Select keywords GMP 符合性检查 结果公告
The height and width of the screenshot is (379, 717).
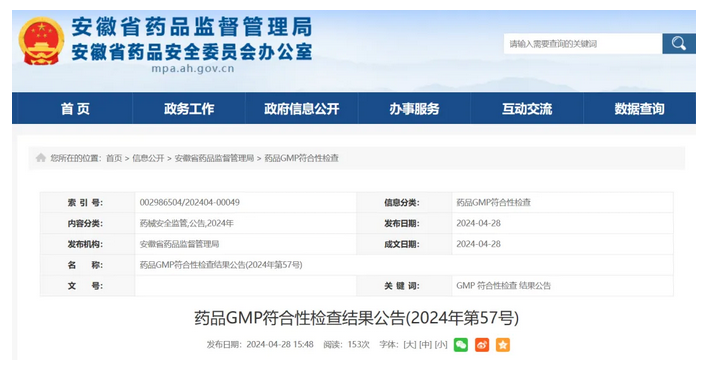503,286
